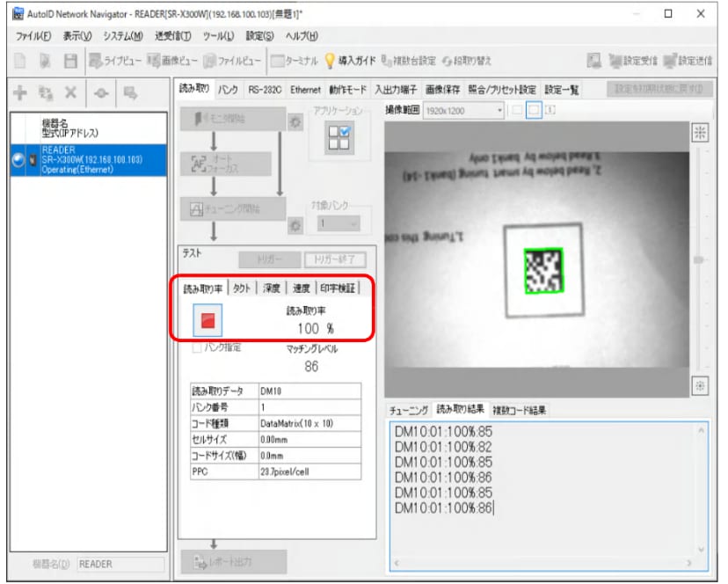The height and width of the screenshot is (584, 728).
Task: Click the 設定受信 receive settings icon
Action: coord(633,61)
